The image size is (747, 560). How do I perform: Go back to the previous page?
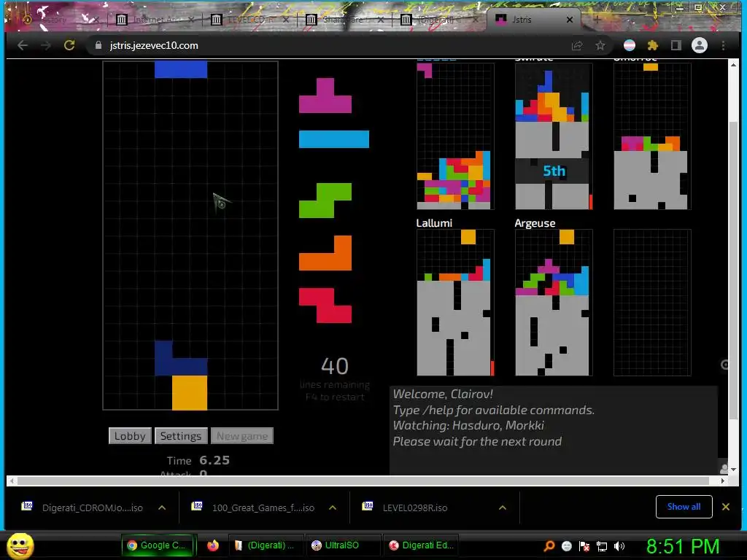tap(23, 45)
